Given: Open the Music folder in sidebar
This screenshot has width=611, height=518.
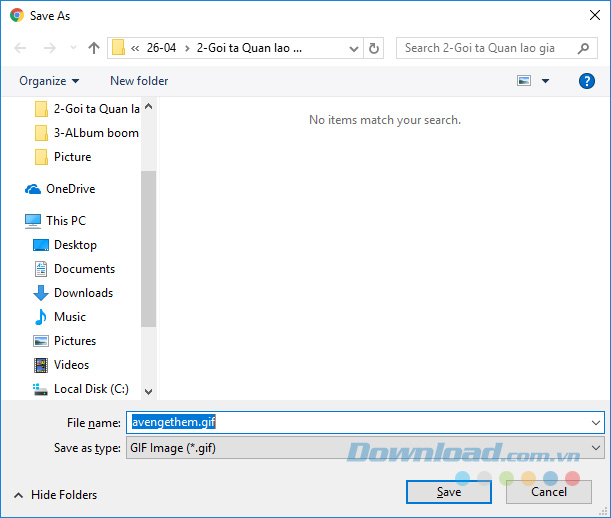Looking at the screenshot, I should point(69,317).
